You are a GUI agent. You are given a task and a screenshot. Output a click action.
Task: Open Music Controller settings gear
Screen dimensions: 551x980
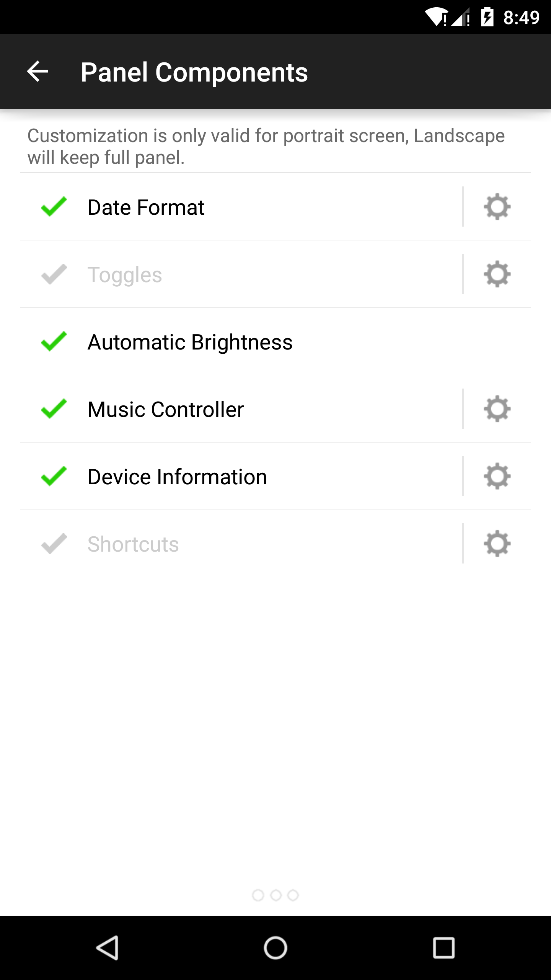[497, 409]
